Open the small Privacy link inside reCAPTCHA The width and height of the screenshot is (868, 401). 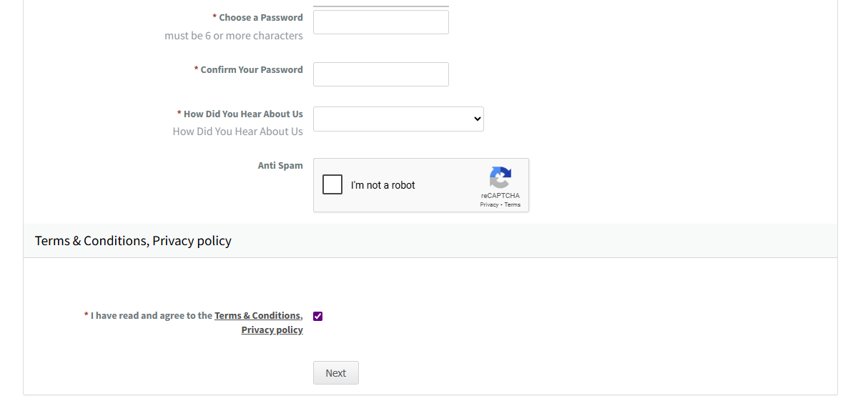pos(489,204)
